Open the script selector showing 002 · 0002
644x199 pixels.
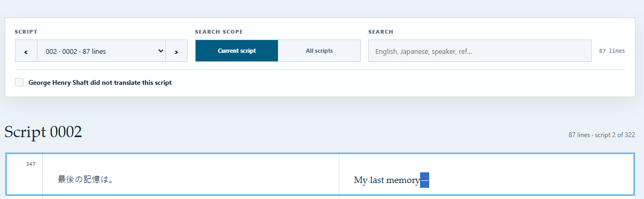[x=102, y=51]
